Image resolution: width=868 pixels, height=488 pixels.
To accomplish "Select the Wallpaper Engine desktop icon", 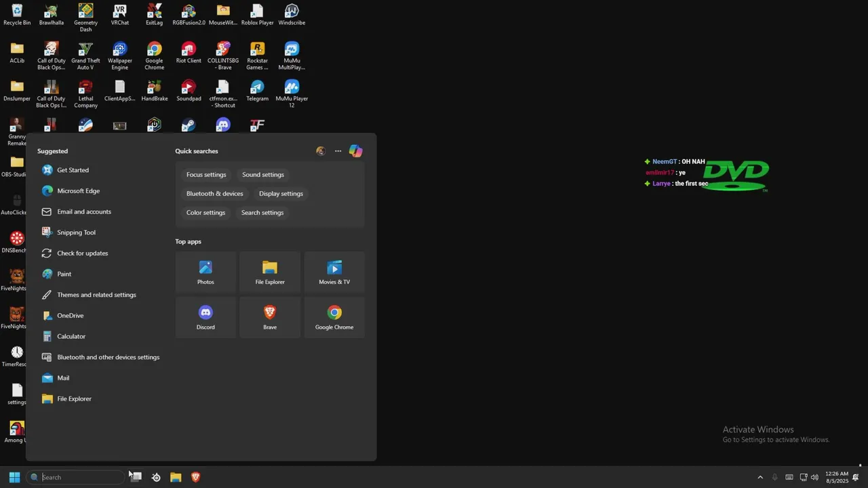I will tap(120, 56).
